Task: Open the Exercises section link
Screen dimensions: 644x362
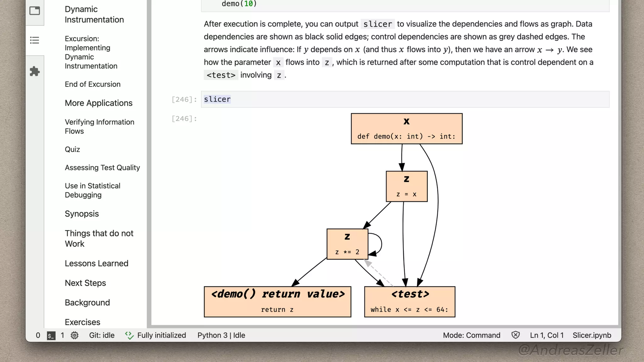Action: [82, 322]
